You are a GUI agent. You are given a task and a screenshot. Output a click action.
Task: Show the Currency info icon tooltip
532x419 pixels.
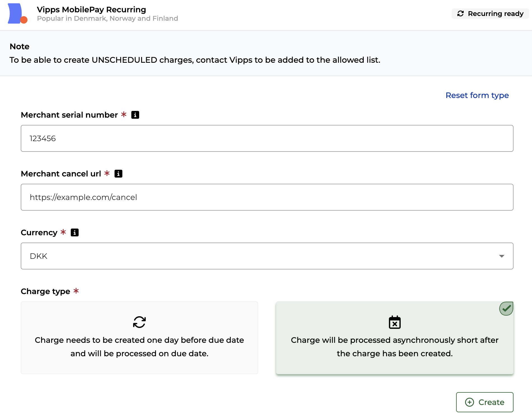[x=74, y=232]
